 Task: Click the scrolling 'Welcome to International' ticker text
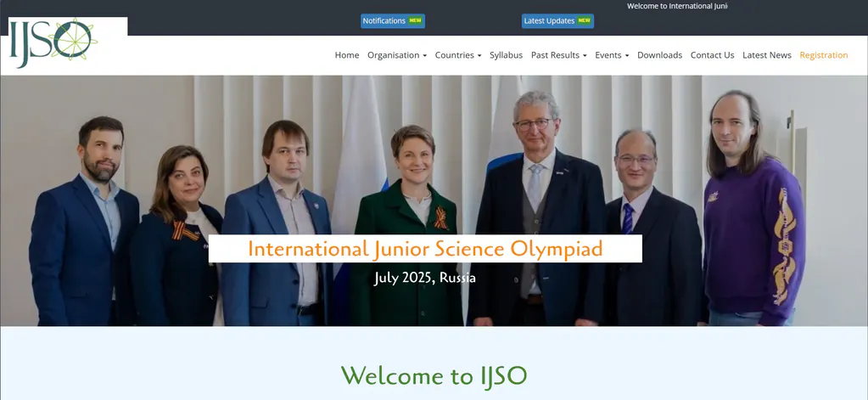click(x=677, y=6)
